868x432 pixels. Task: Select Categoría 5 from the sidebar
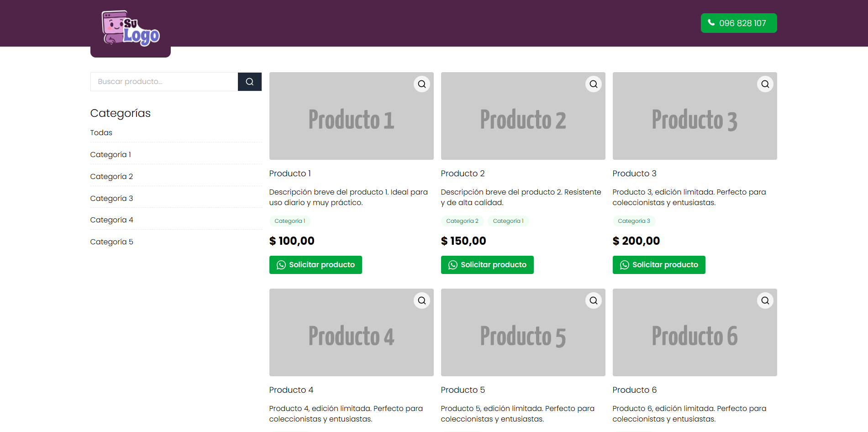pyautogui.click(x=111, y=242)
